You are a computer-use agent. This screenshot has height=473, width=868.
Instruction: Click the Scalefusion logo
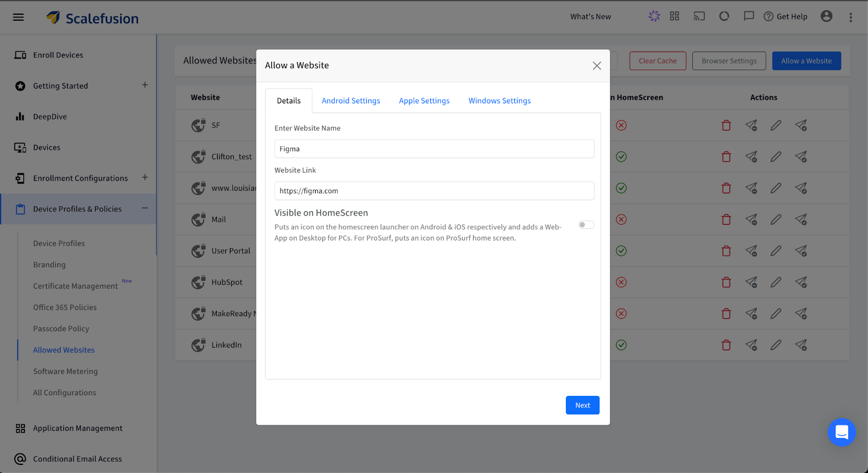pos(92,18)
